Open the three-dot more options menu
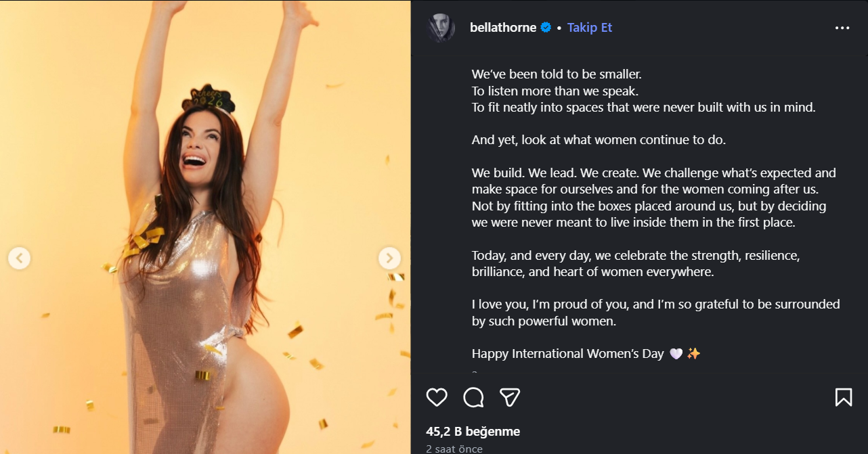This screenshot has width=868, height=454. [842, 28]
